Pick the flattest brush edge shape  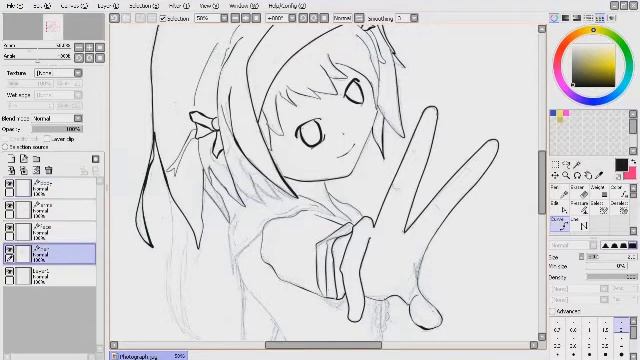click(x=632, y=245)
